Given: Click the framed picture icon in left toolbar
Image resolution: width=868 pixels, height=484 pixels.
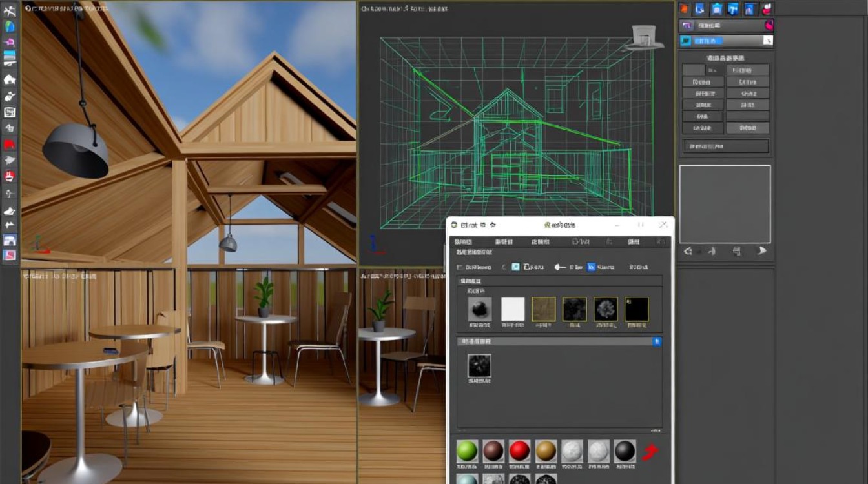Looking at the screenshot, I should (10, 112).
